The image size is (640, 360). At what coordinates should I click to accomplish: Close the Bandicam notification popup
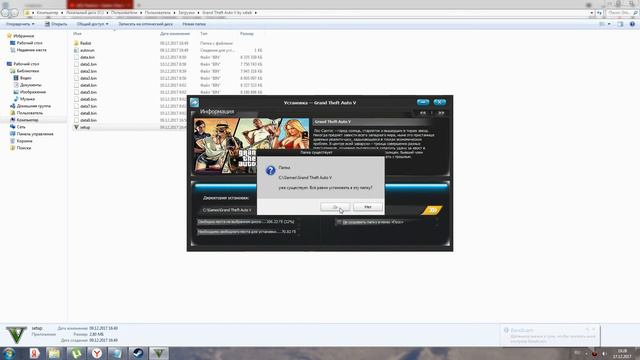tap(593, 329)
